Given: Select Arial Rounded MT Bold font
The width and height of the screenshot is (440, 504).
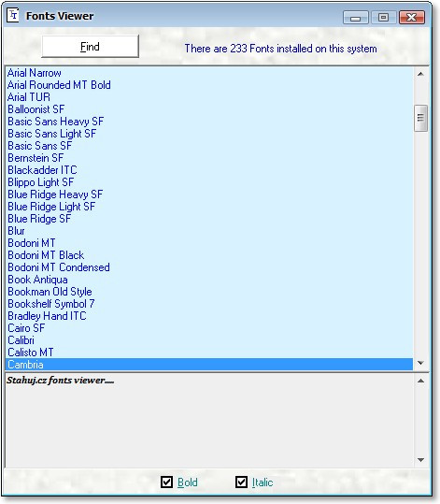Looking at the screenshot, I should pos(209,85).
